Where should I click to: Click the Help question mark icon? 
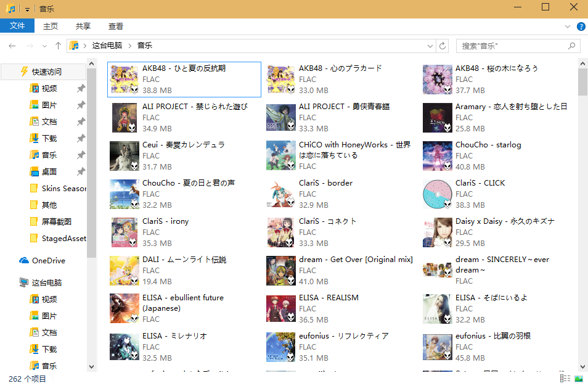581,27
